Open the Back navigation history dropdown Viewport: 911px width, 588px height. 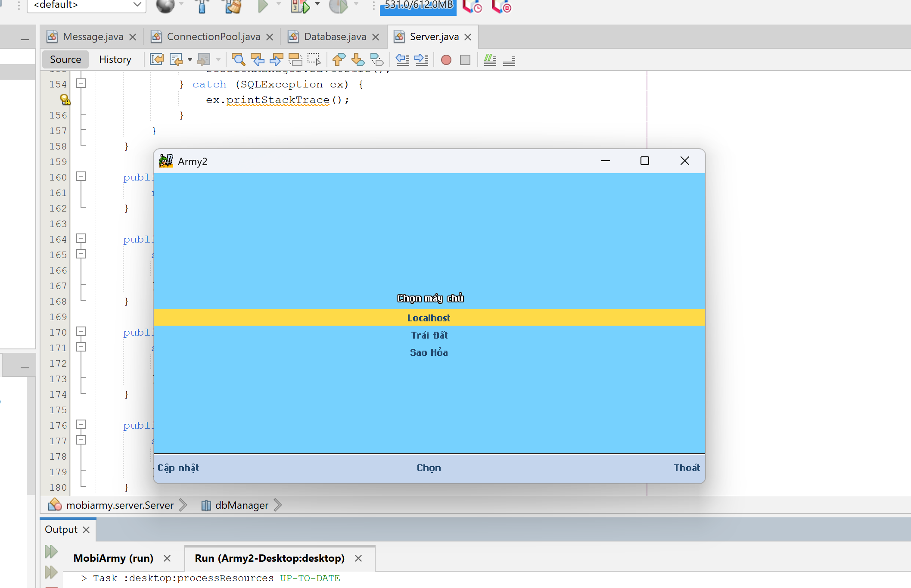point(190,60)
